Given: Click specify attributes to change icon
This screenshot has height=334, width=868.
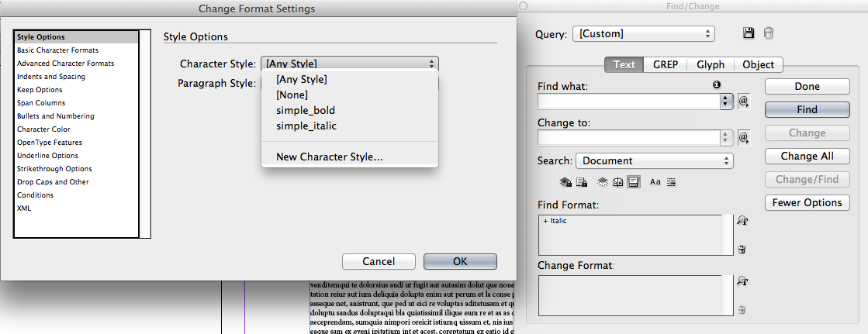Looking at the screenshot, I should [742, 281].
